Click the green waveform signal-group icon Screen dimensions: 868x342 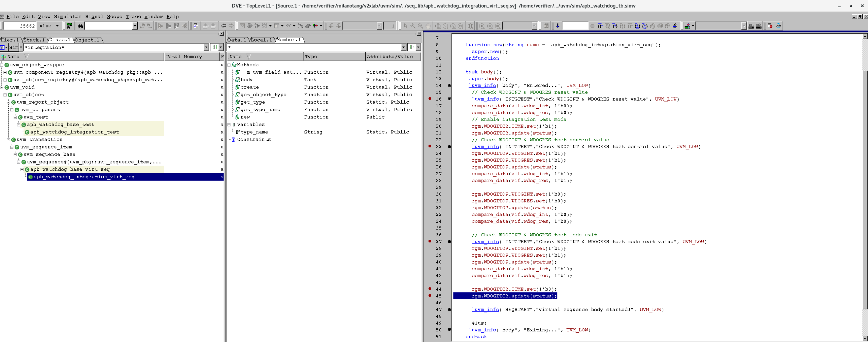[x=69, y=26]
